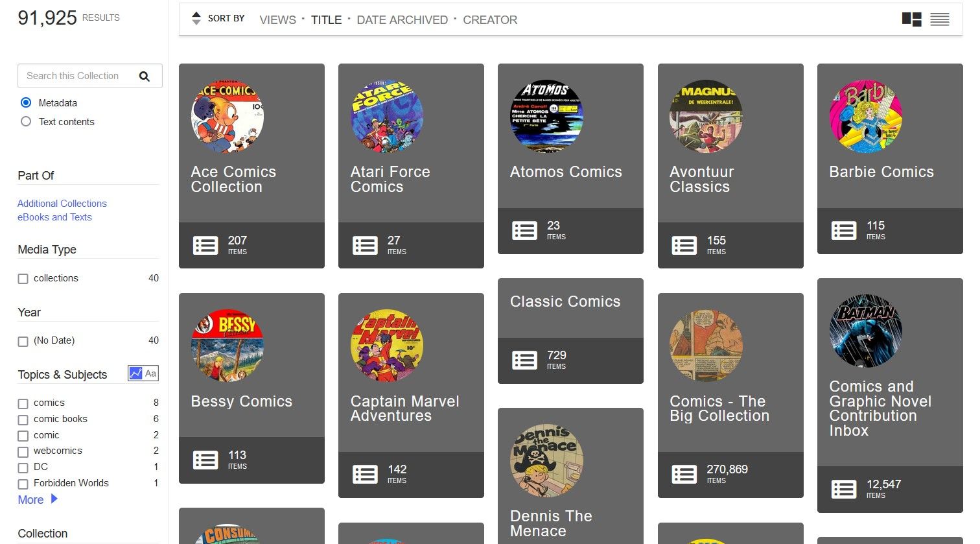The image size is (980, 544).
Task: Click the Avontuur Classics items list icon
Action: 684,245
